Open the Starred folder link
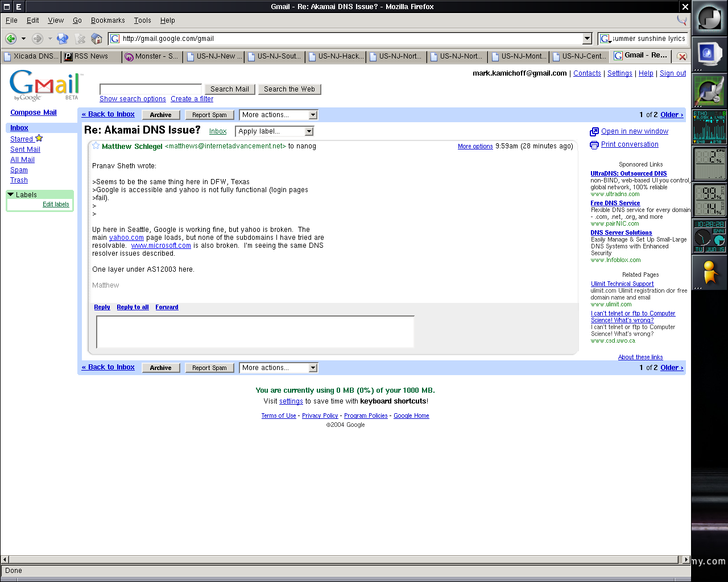This screenshot has height=582, width=728. coord(22,139)
